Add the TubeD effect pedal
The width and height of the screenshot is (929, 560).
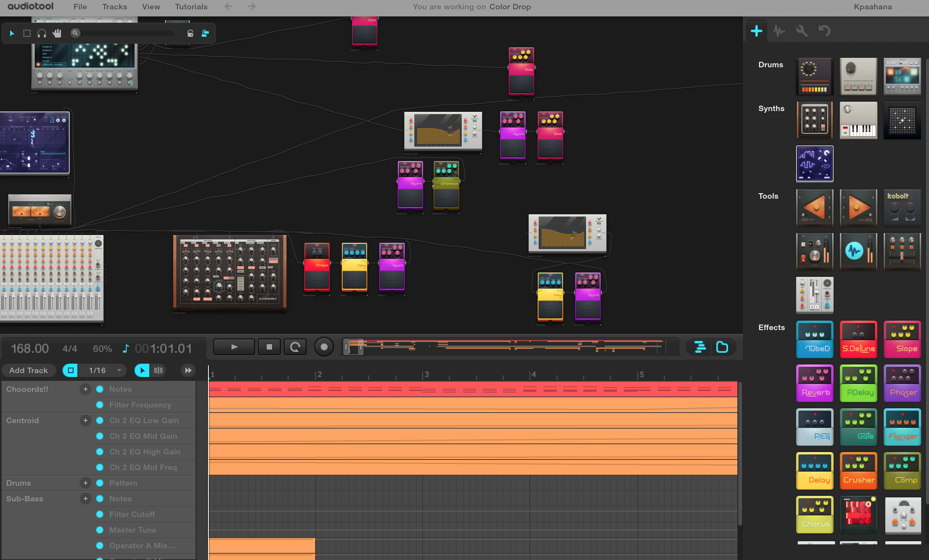[x=815, y=339]
